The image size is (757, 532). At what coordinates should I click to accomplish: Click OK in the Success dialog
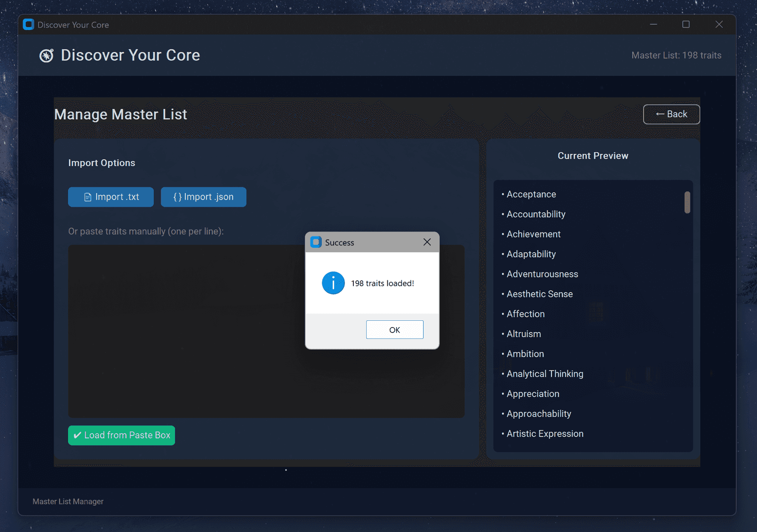coord(395,330)
